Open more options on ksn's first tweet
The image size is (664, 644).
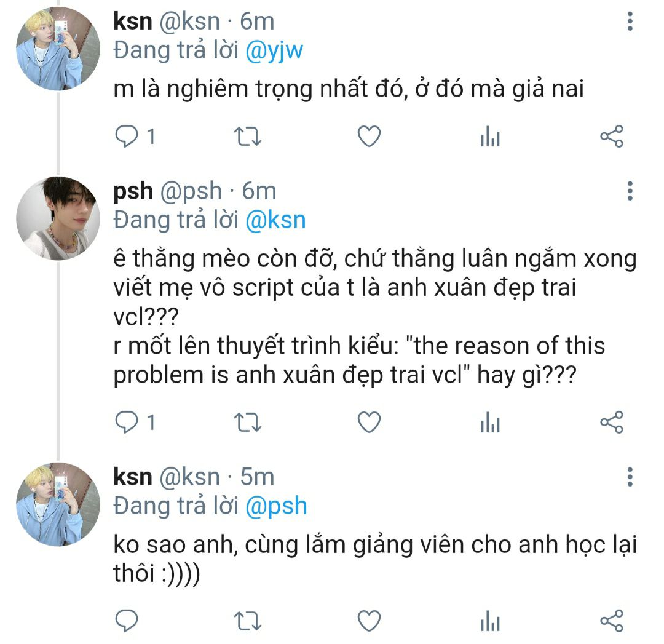point(630,22)
